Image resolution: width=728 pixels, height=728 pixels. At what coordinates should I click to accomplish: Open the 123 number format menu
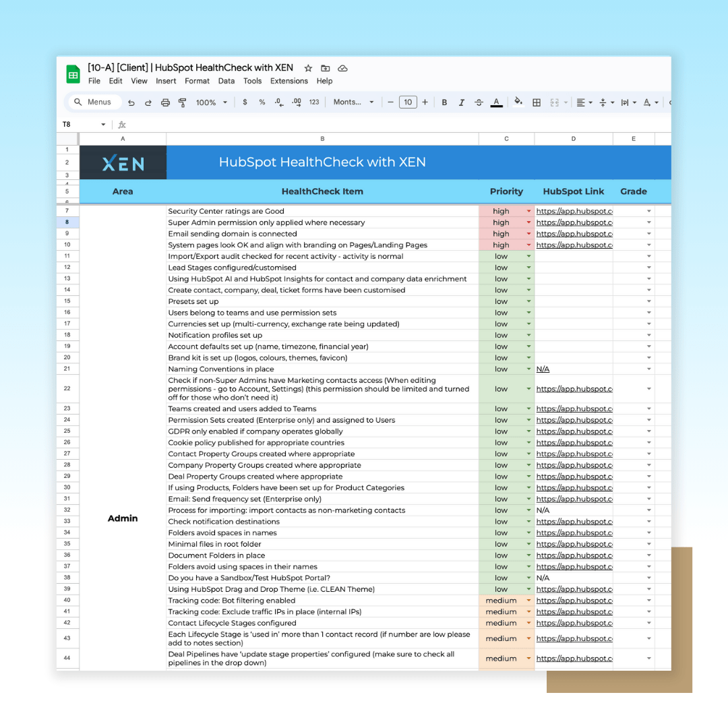coord(314,102)
